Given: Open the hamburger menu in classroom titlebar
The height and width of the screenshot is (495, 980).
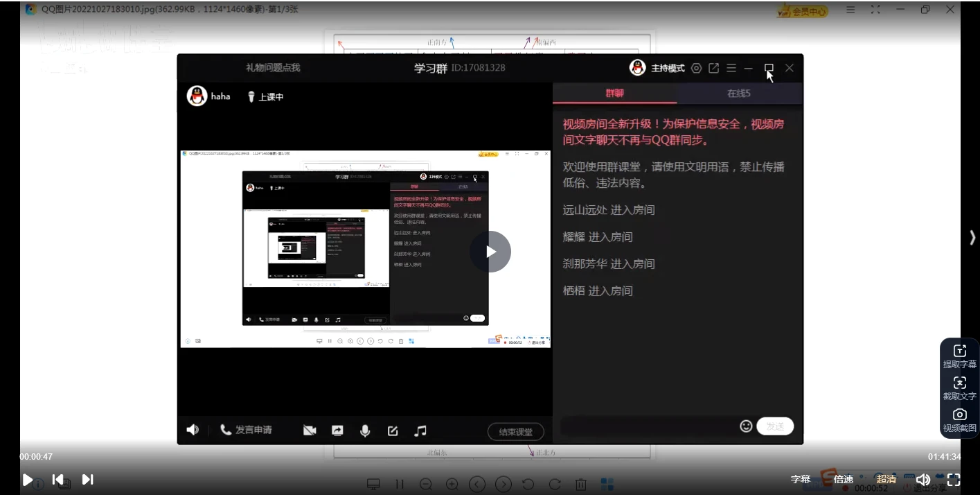Looking at the screenshot, I should (x=731, y=68).
